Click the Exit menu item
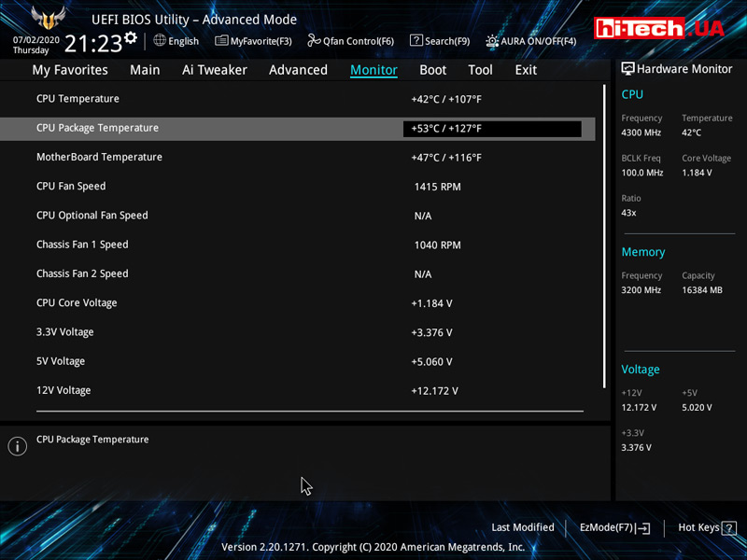Screen dimensions: 747x560 click(x=526, y=70)
